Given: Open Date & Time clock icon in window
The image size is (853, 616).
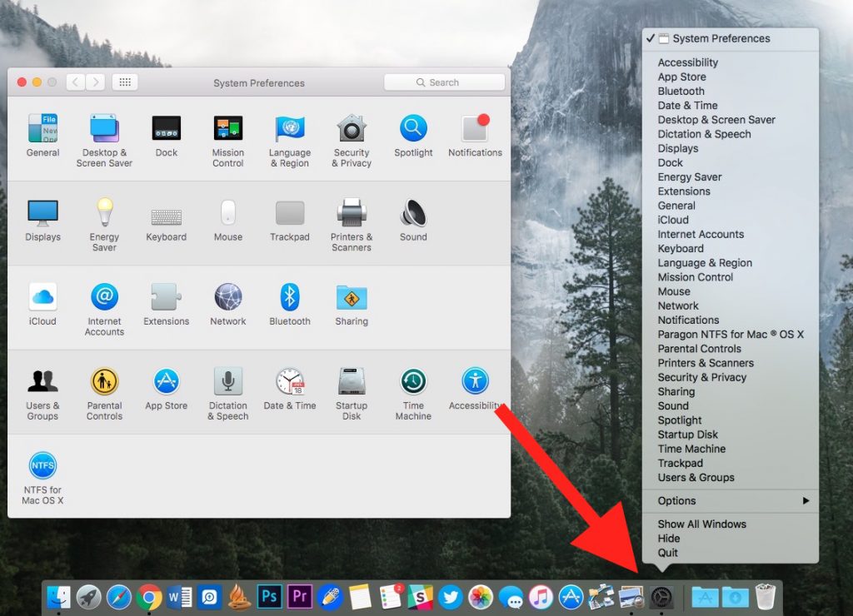Looking at the screenshot, I should click(x=289, y=381).
